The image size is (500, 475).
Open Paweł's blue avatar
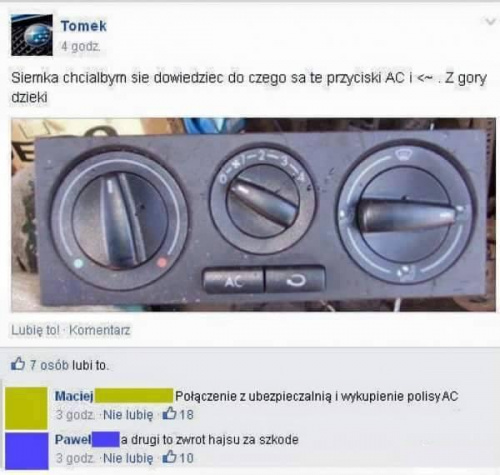[x=27, y=451]
